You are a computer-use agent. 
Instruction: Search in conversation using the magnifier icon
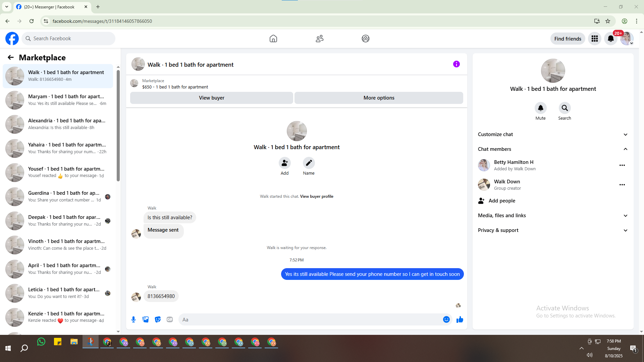[565, 108]
